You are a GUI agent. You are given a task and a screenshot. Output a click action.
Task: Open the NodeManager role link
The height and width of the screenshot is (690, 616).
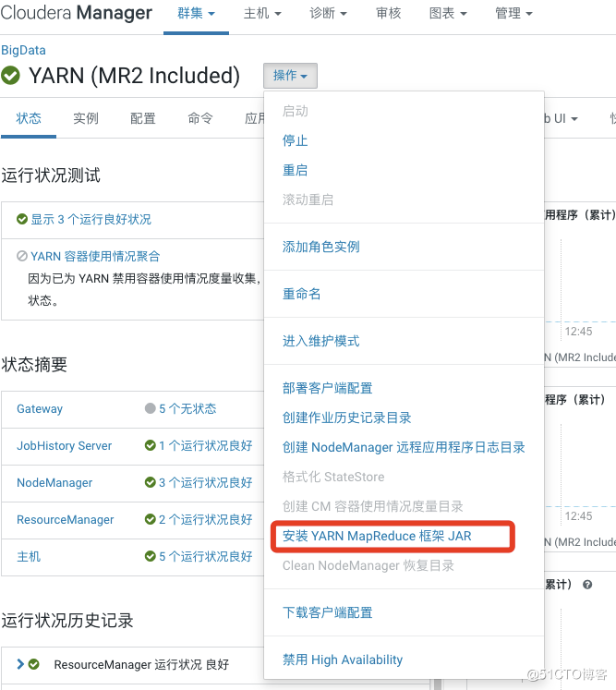(x=54, y=483)
